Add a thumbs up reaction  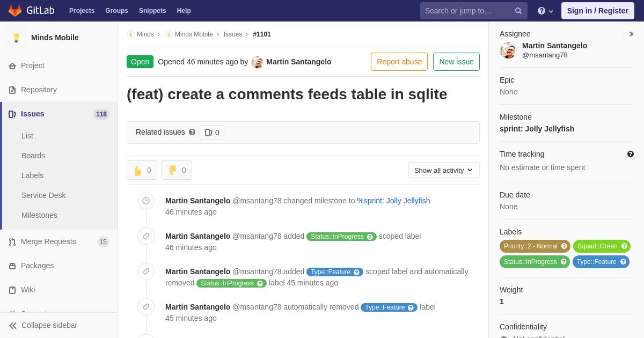[x=142, y=170]
